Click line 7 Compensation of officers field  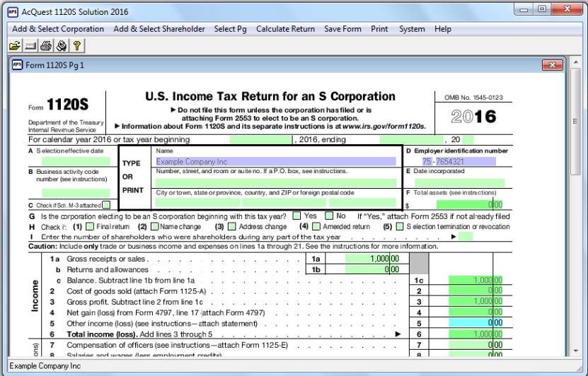475,345
